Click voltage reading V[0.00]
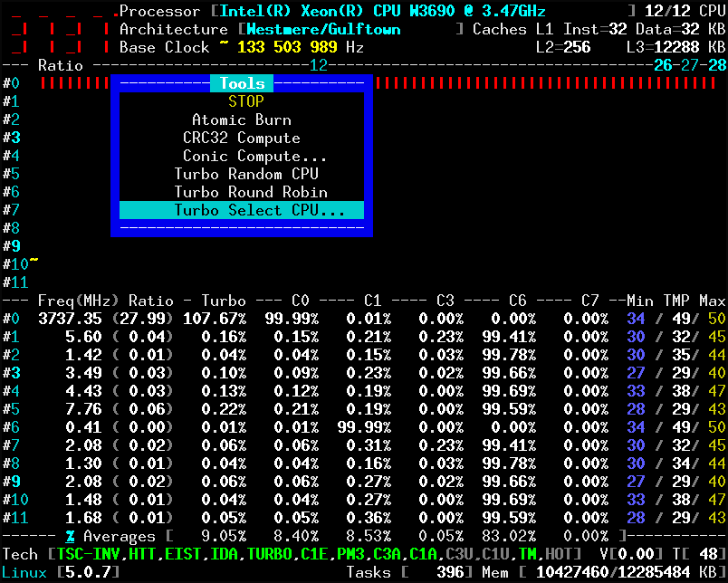 coord(631,554)
